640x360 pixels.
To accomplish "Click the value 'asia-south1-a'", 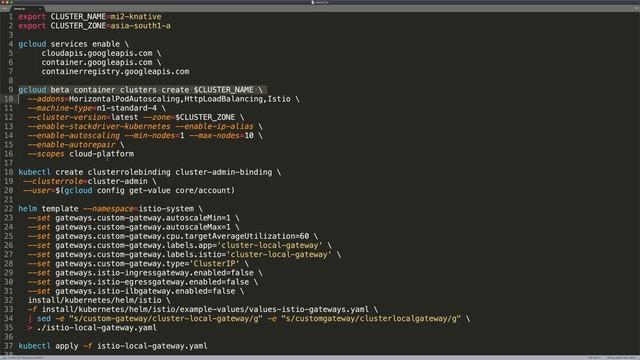I will (140, 26).
